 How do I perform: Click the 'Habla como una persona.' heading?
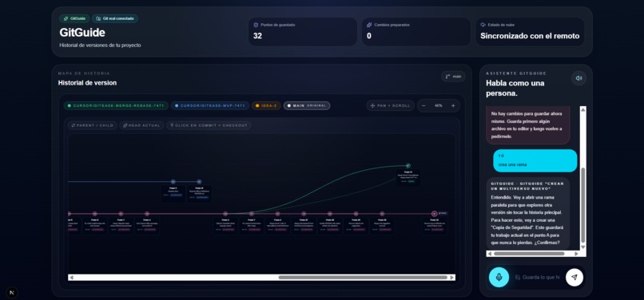(x=515, y=89)
